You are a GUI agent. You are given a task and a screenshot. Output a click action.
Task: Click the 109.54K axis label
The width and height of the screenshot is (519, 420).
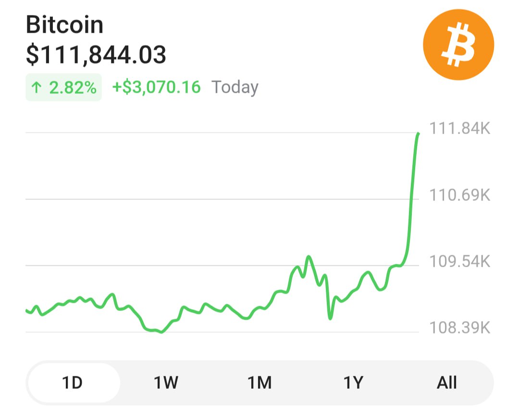460,261
